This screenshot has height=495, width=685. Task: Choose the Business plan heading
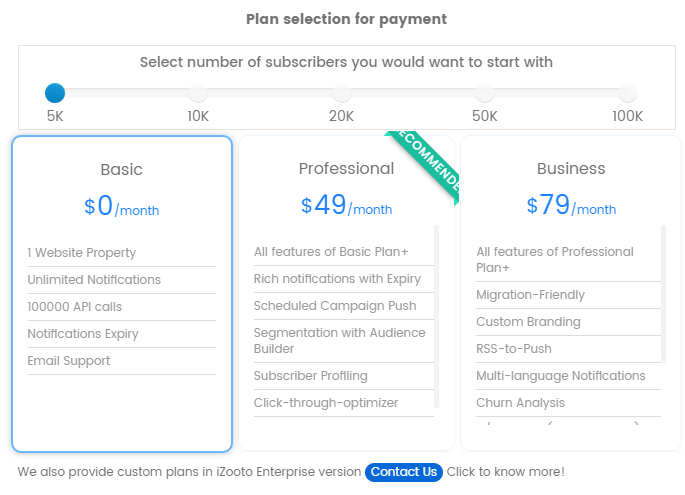(571, 168)
